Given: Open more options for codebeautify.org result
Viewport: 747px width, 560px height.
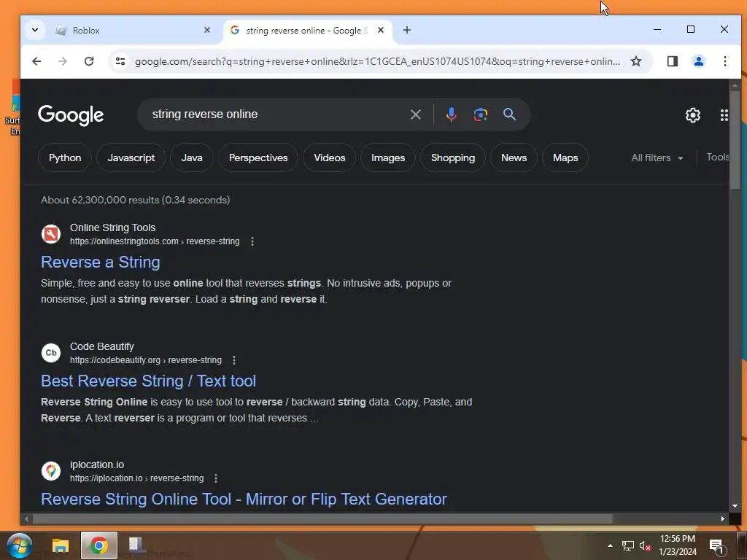Looking at the screenshot, I should click(234, 360).
